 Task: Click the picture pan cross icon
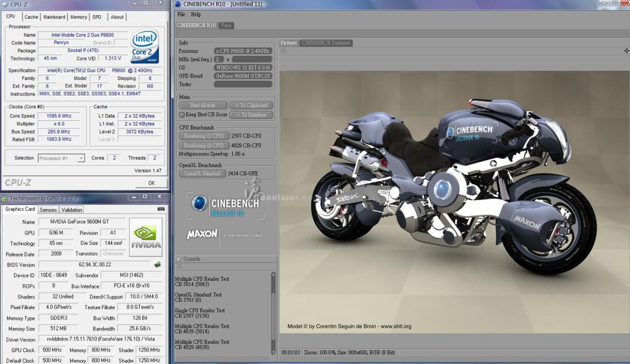[626, 50]
